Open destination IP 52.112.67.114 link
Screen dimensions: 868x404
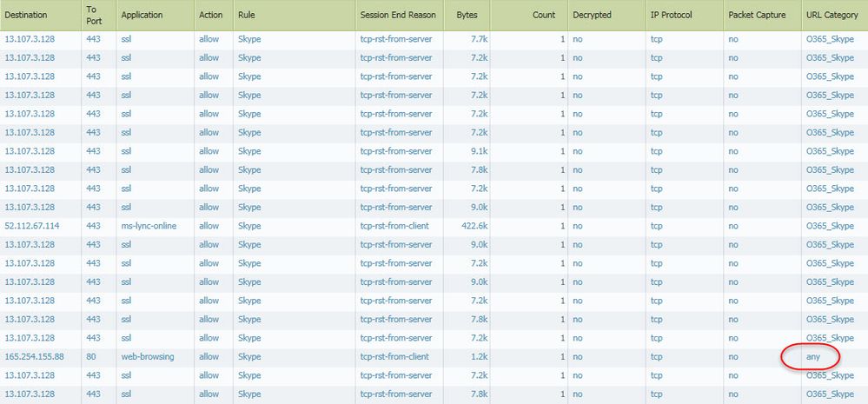[x=31, y=226]
